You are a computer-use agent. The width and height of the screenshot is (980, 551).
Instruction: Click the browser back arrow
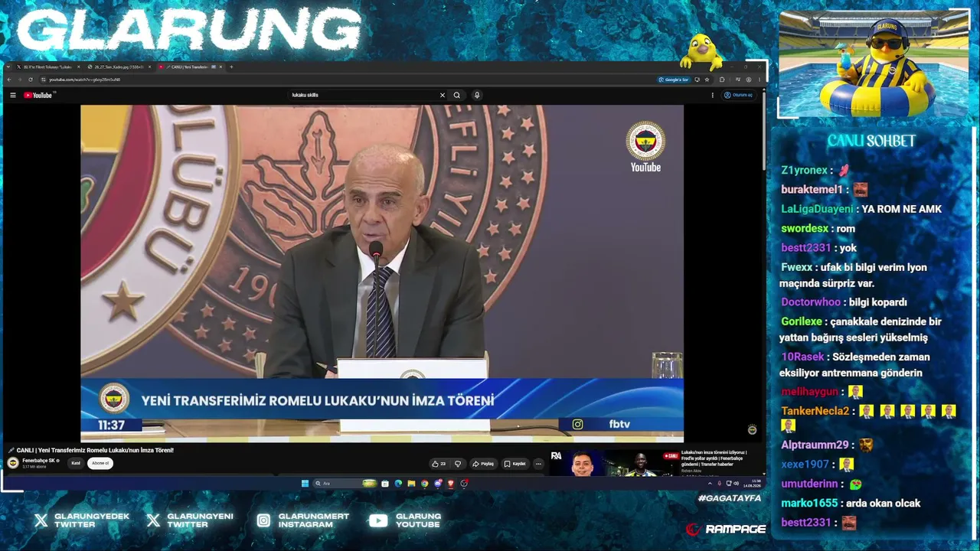click(9, 80)
